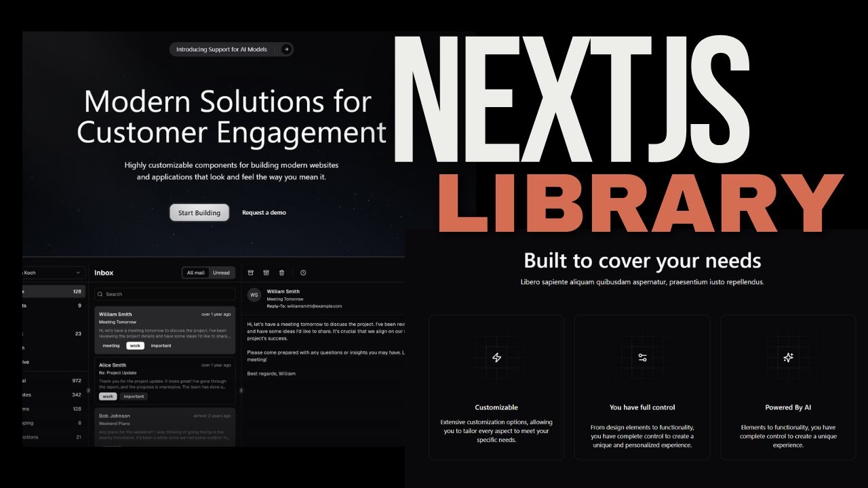Focus the Search input in the Inbox
Viewport: 868px width, 488px height.
click(x=165, y=294)
